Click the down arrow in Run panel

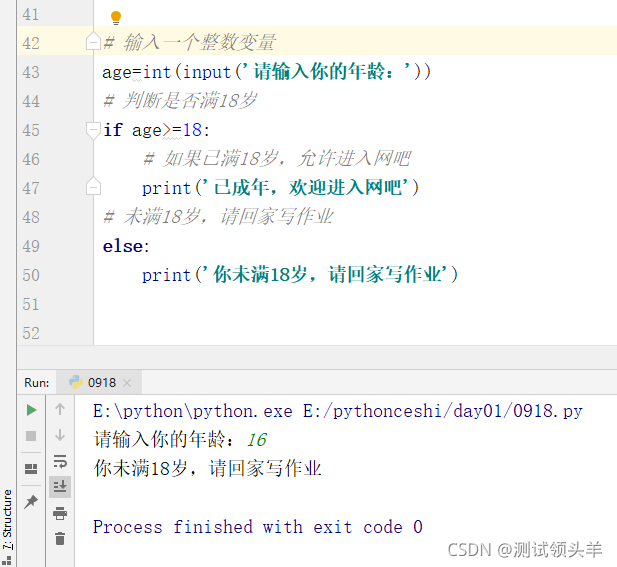(60, 435)
